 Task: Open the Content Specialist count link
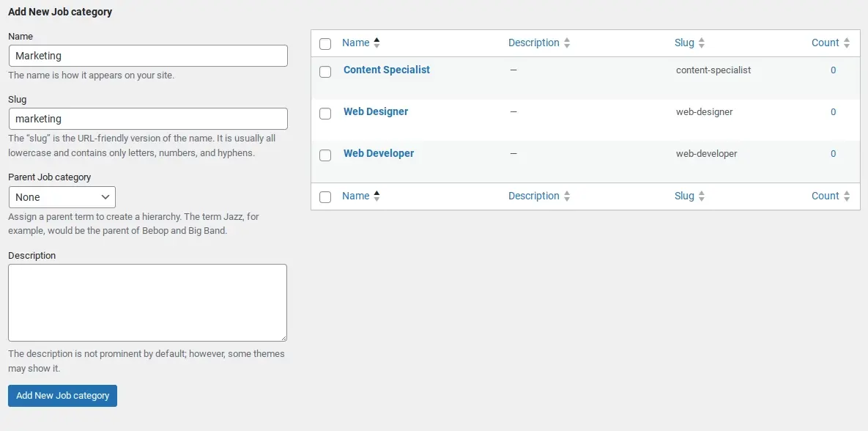833,70
